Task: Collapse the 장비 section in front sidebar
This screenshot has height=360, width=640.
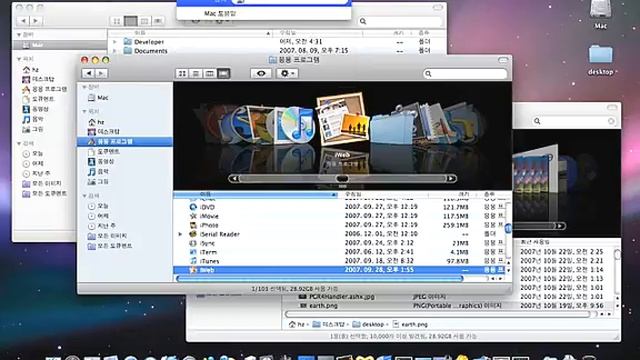Action: [84, 87]
